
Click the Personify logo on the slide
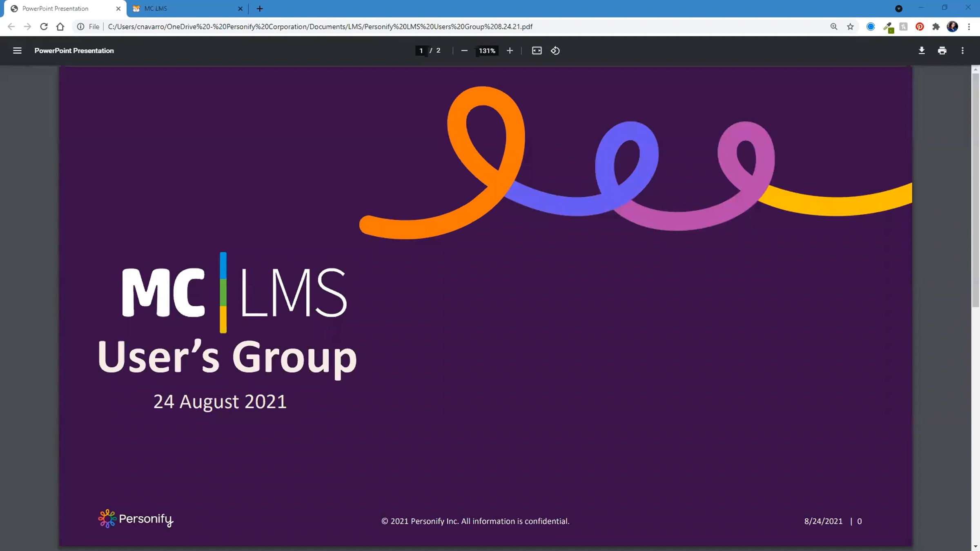click(x=136, y=519)
